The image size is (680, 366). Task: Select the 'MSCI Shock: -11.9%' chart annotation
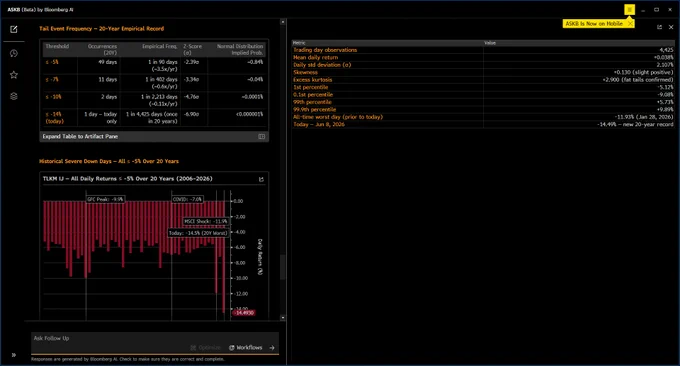click(206, 221)
